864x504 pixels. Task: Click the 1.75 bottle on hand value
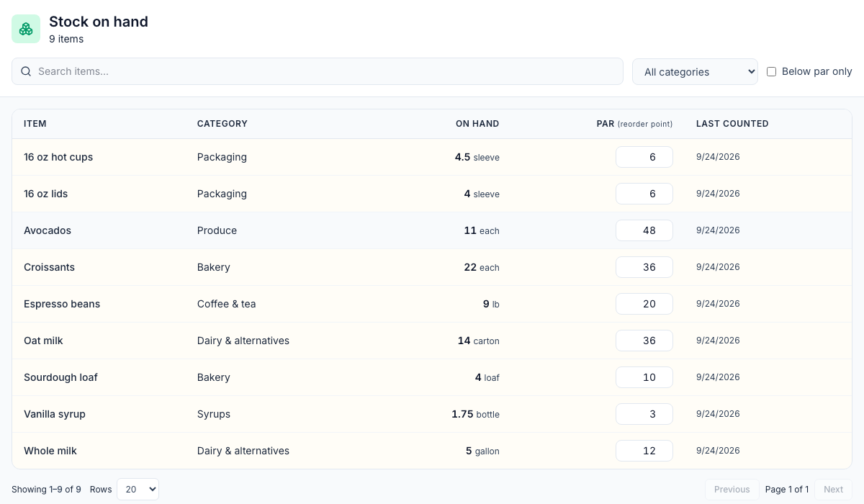(x=476, y=414)
